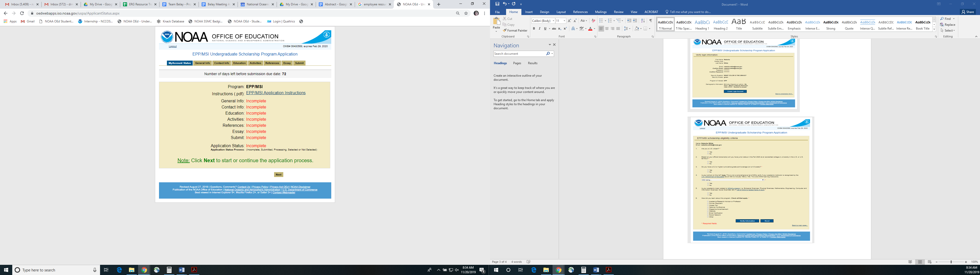Screen dimensions: 980x275
Task: Toggle bold formatting
Action: 534,29
